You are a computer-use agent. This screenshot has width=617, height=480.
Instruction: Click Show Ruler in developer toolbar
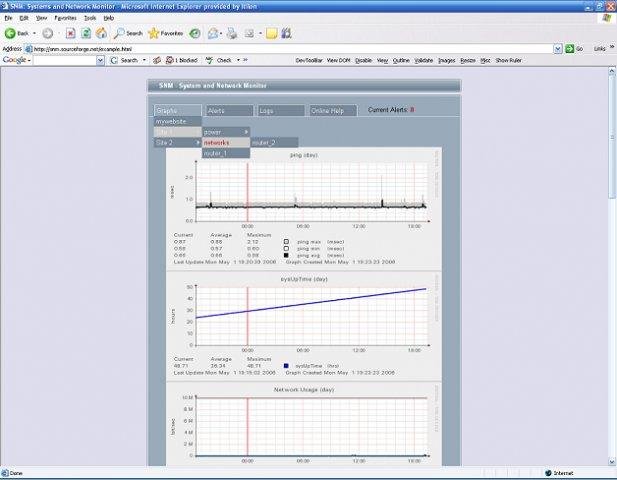pyautogui.click(x=508, y=60)
